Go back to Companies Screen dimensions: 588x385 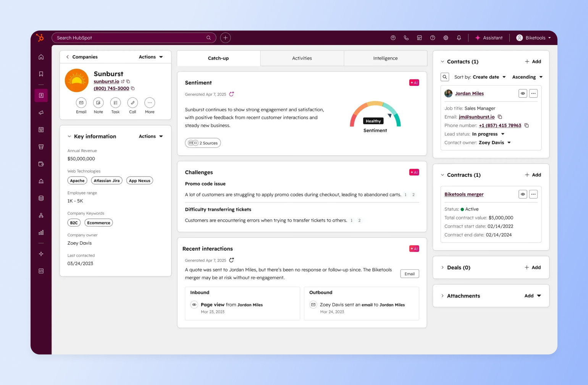(x=82, y=57)
